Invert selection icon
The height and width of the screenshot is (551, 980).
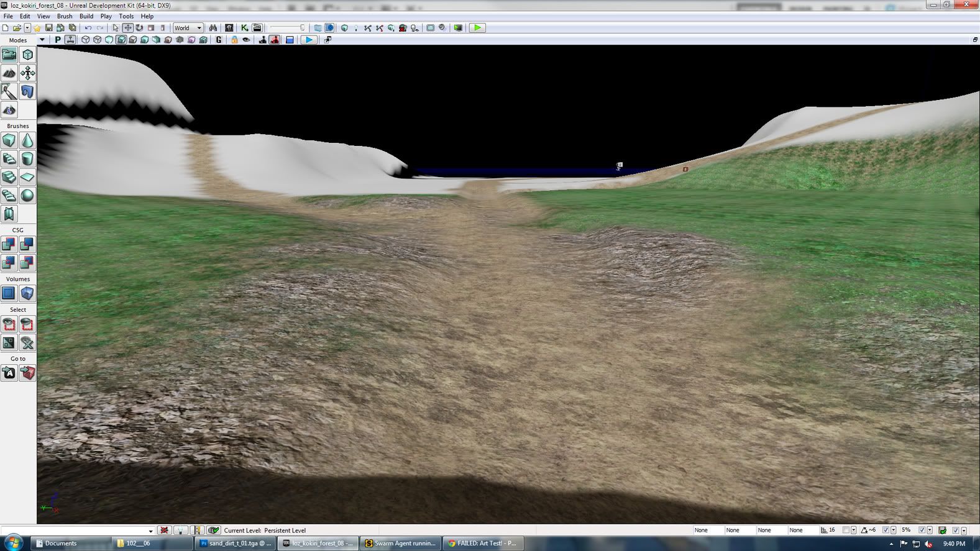[x=9, y=343]
